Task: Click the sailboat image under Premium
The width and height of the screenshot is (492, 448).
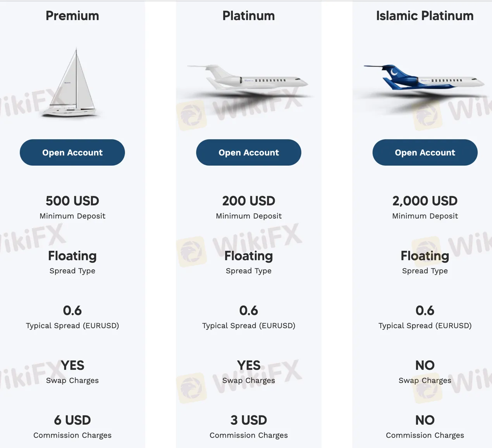Action: point(71,82)
